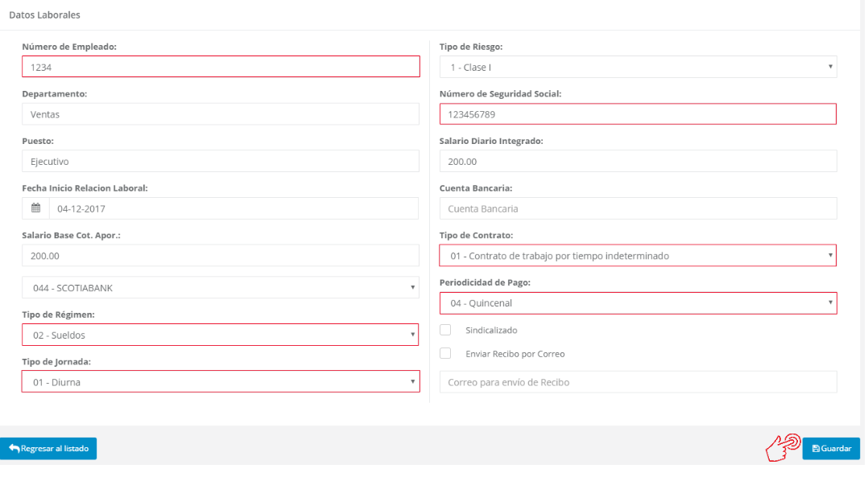This screenshot has height=477, width=868.
Task: Focus the Departamento input field
Action: pos(220,114)
